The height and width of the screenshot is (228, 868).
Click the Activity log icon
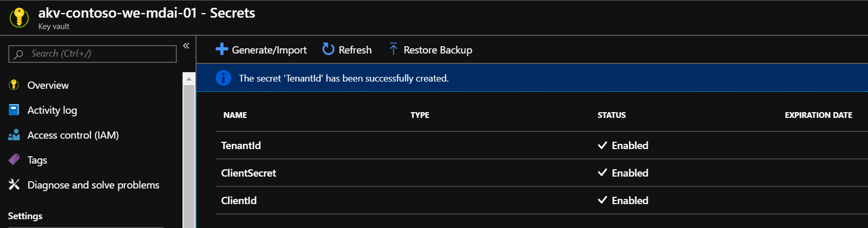(x=14, y=110)
